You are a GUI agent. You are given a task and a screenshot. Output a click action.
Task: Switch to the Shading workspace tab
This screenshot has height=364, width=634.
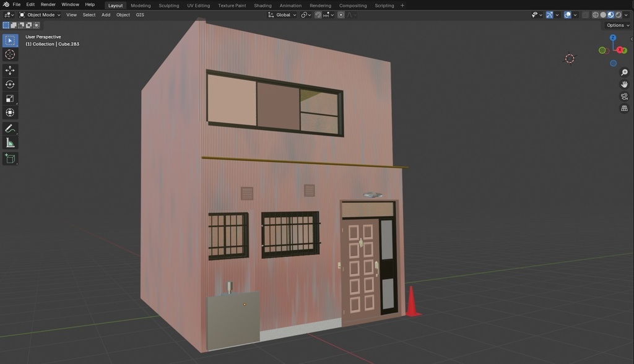coord(263,6)
